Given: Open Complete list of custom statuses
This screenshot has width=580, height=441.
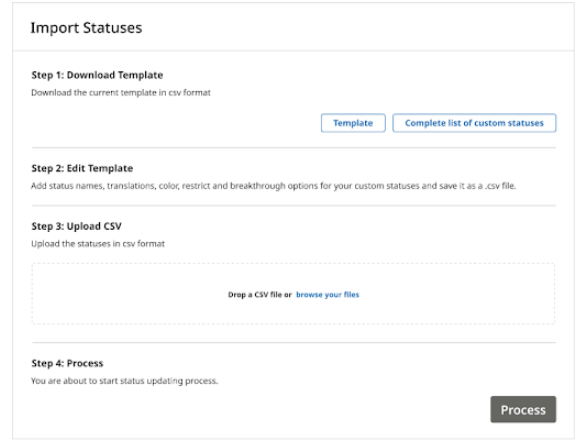Looking at the screenshot, I should [x=474, y=123].
